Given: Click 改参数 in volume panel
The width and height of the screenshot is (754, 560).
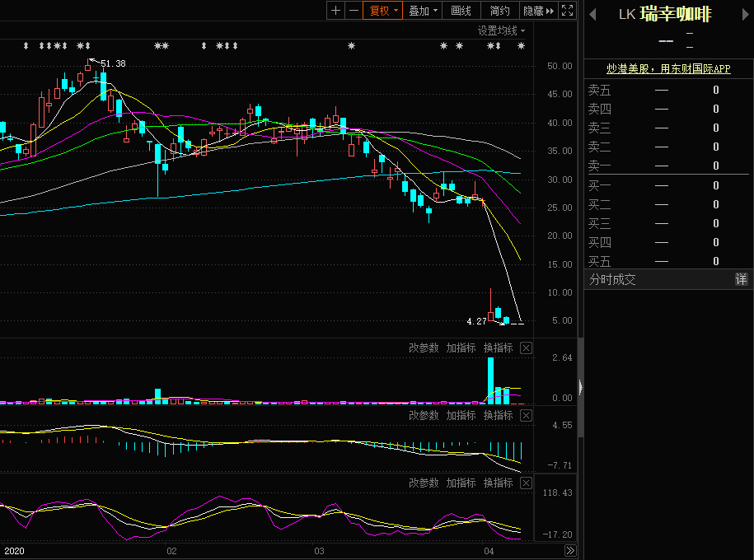Looking at the screenshot, I should coord(424,348).
